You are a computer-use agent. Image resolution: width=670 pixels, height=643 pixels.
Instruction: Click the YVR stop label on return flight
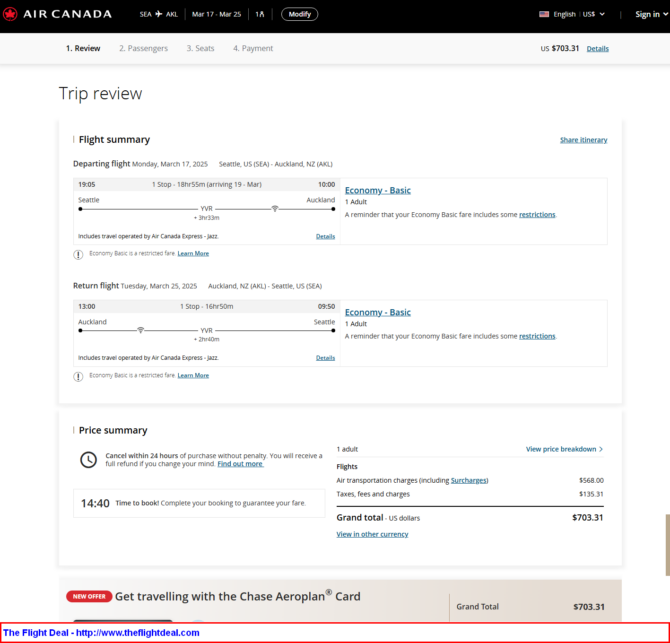click(x=206, y=330)
